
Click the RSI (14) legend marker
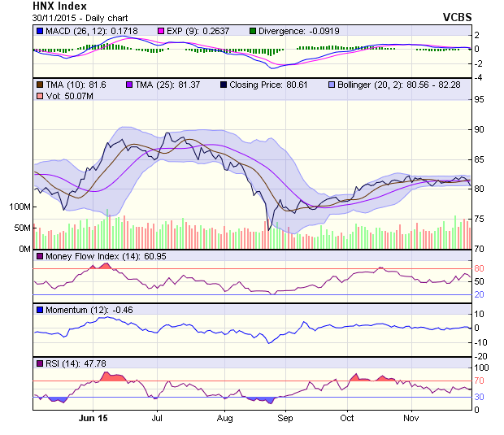click(40, 363)
